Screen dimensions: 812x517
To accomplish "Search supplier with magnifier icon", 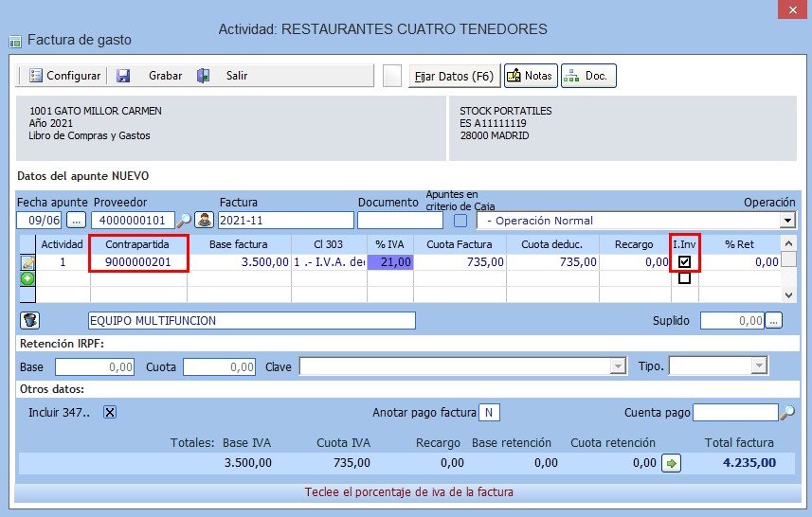I will point(185,221).
